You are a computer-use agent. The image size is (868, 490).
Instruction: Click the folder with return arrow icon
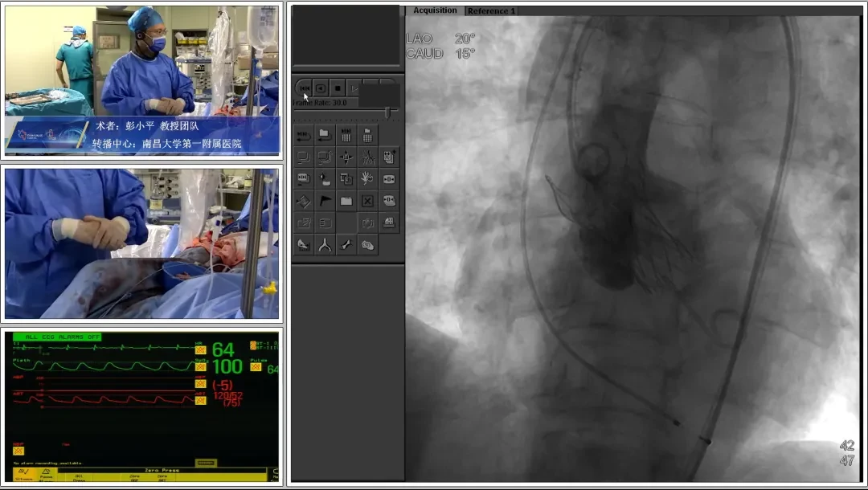tap(325, 135)
